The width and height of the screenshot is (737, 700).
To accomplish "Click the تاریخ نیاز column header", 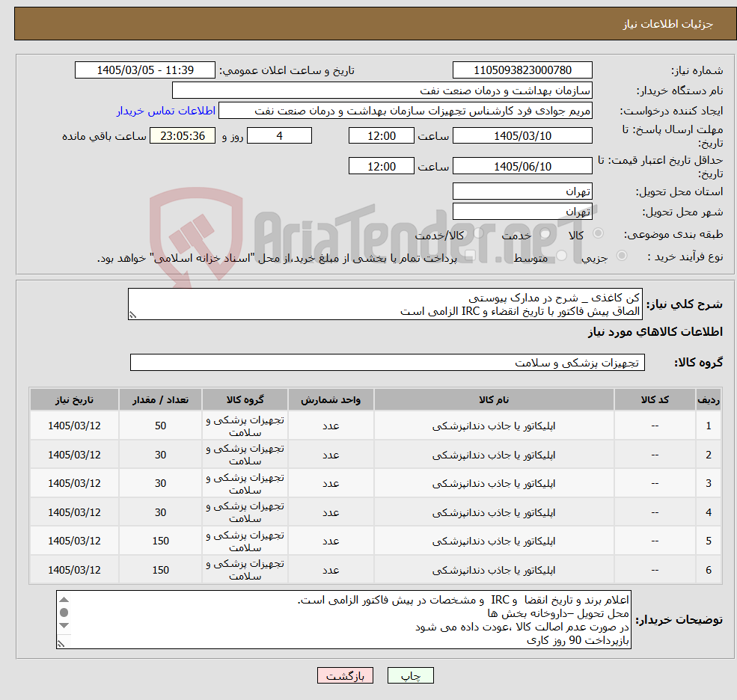I will (74, 400).
